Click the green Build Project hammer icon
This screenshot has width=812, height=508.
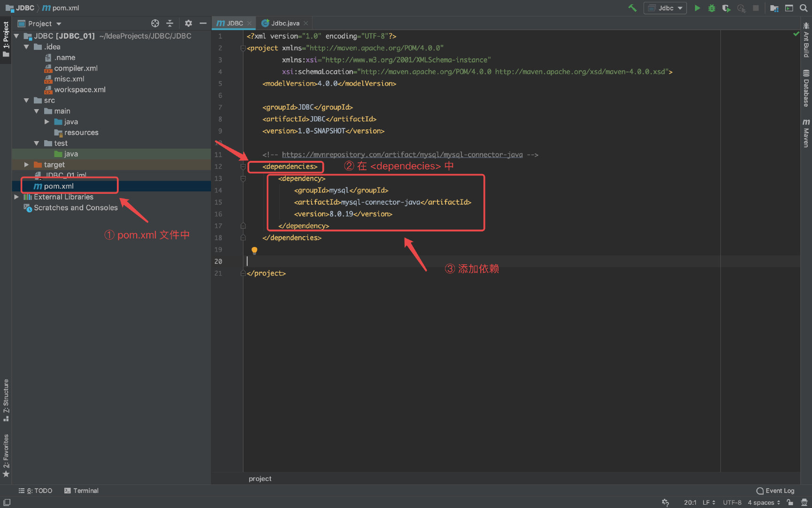point(632,8)
